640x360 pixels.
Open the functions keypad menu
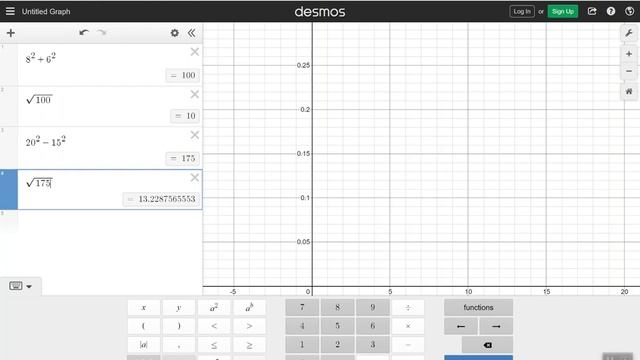(478, 307)
